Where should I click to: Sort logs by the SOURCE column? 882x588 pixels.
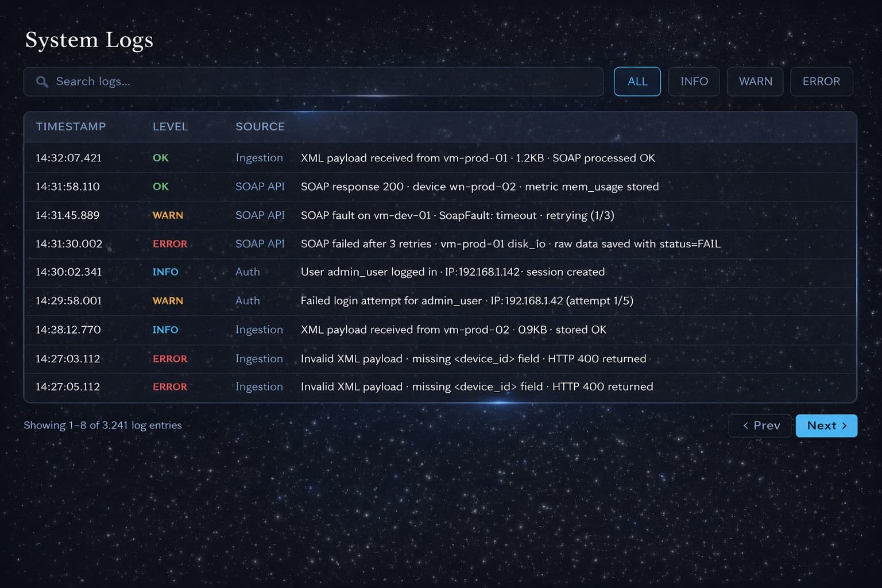tap(260, 127)
